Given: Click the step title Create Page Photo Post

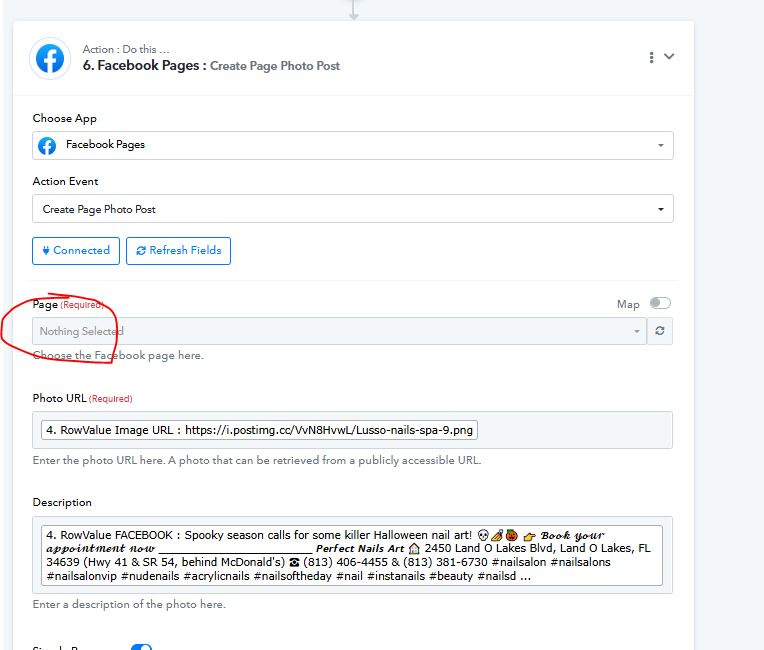Looking at the screenshot, I should [275, 66].
